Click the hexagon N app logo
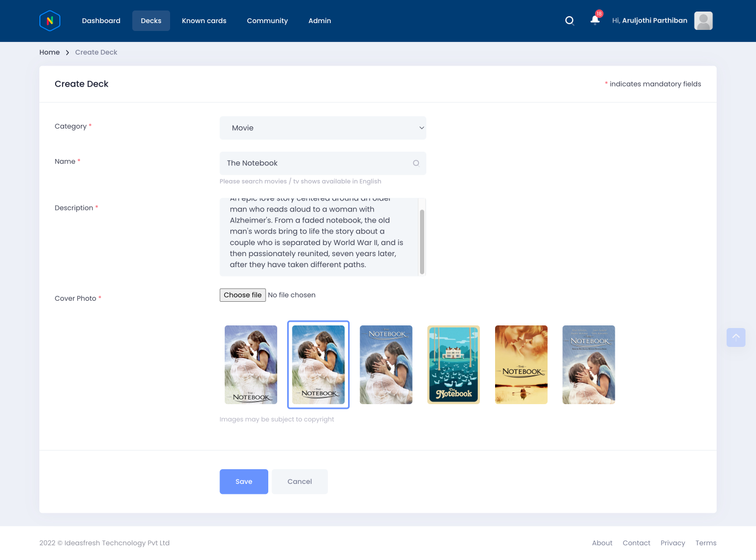The width and height of the screenshot is (756, 560). 50,21
